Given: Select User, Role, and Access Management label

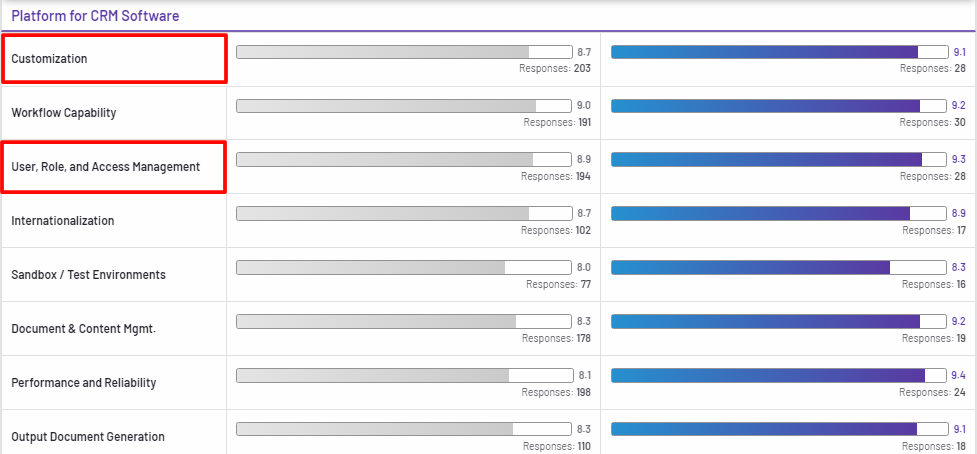Looking at the screenshot, I should tap(106, 167).
